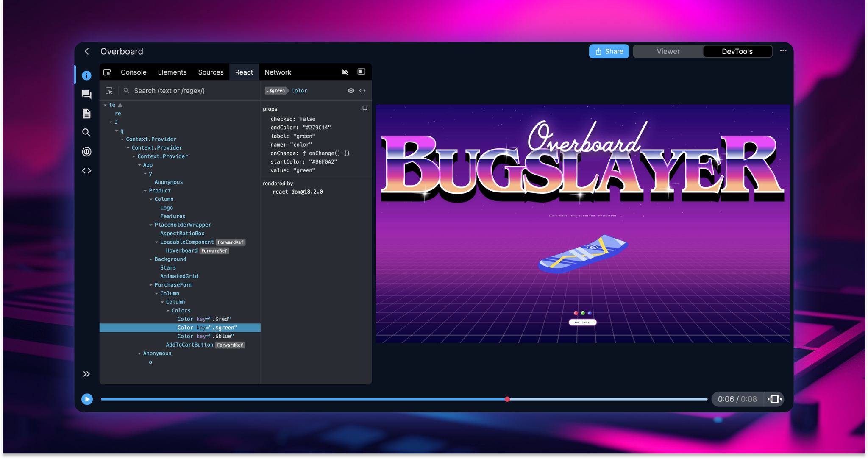Go back using the left chevron beside Overboard

coord(86,51)
